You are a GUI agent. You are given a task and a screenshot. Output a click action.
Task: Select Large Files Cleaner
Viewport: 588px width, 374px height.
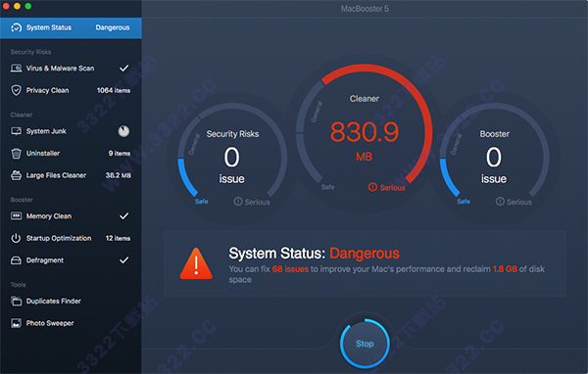(x=71, y=175)
